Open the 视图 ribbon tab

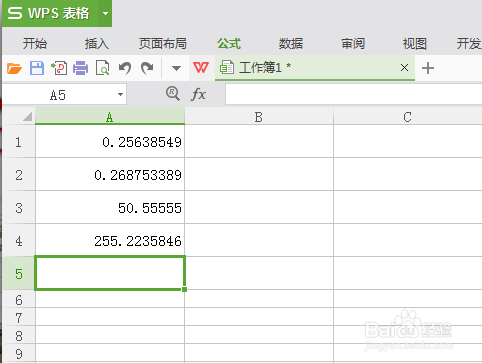click(415, 44)
